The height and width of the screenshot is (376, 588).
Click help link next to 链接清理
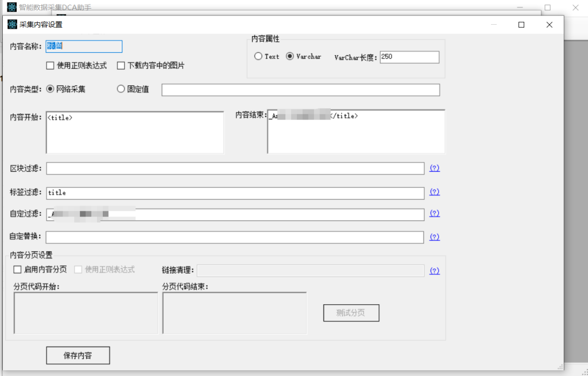coord(435,271)
